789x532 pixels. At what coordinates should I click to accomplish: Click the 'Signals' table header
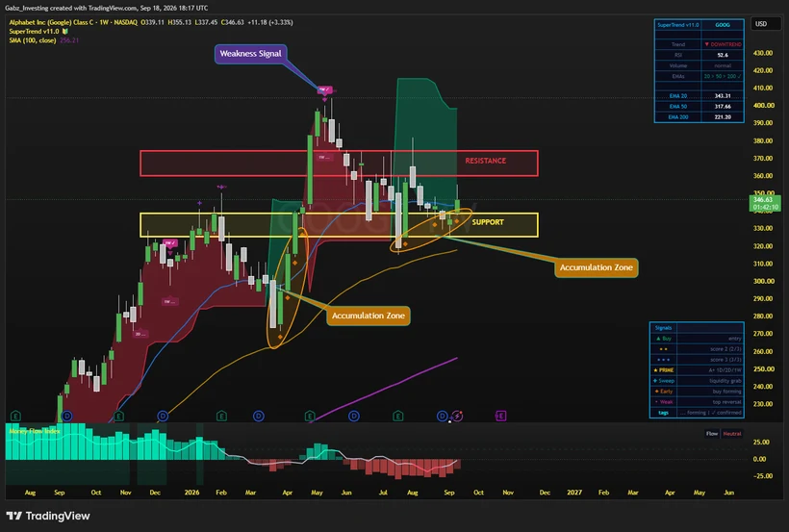[x=663, y=328]
